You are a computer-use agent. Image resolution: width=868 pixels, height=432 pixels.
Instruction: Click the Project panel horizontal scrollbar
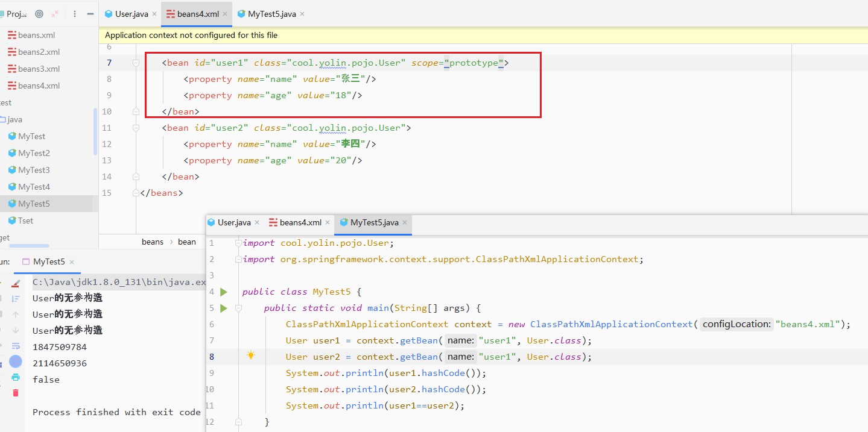pos(30,246)
